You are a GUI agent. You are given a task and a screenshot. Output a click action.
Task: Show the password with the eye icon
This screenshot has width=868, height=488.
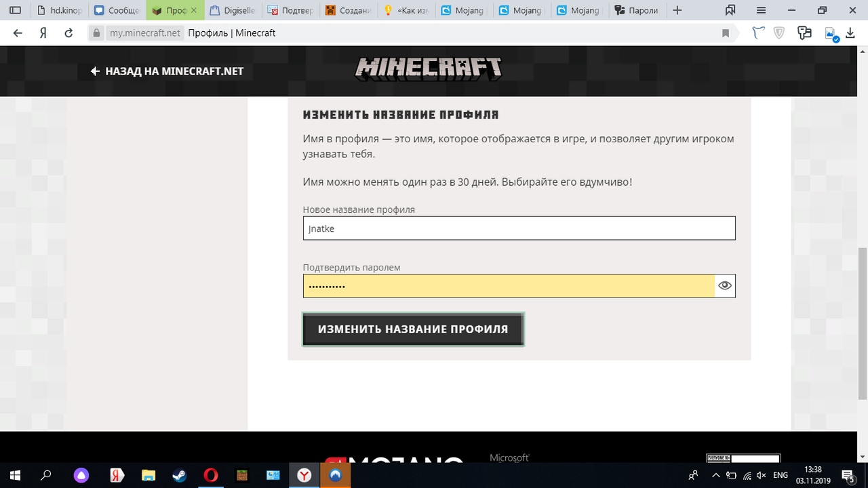point(725,285)
